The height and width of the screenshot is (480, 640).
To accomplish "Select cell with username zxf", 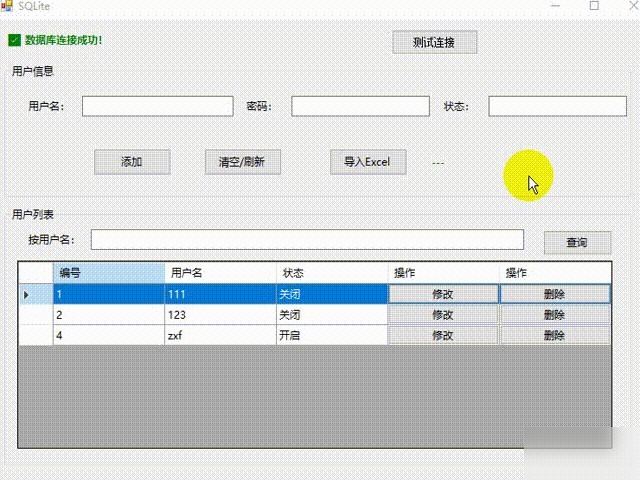I will pos(220,335).
